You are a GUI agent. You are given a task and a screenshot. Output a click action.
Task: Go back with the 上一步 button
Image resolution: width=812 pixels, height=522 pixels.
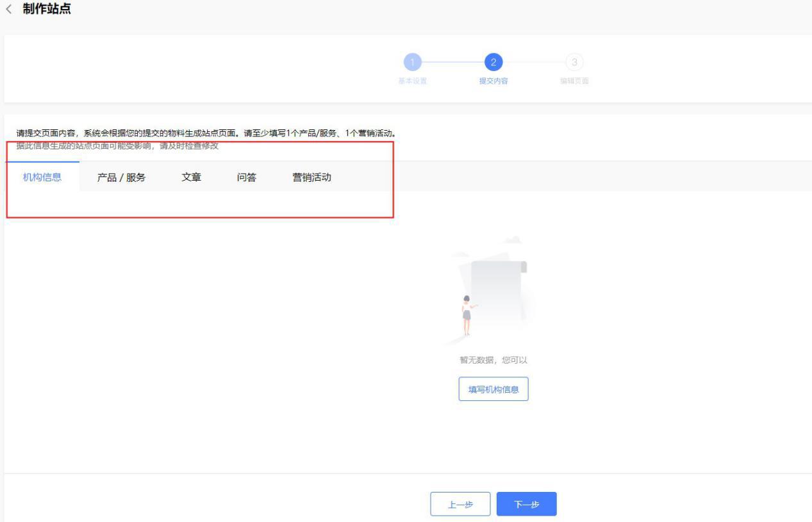click(461, 504)
